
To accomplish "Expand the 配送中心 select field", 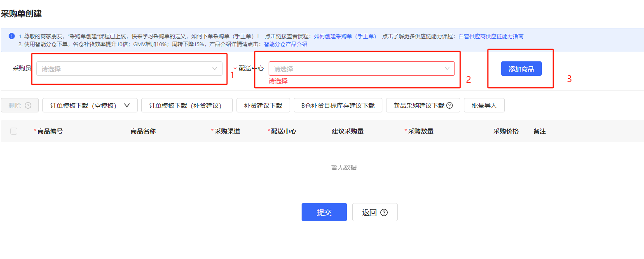I will [x=361, y=69].
